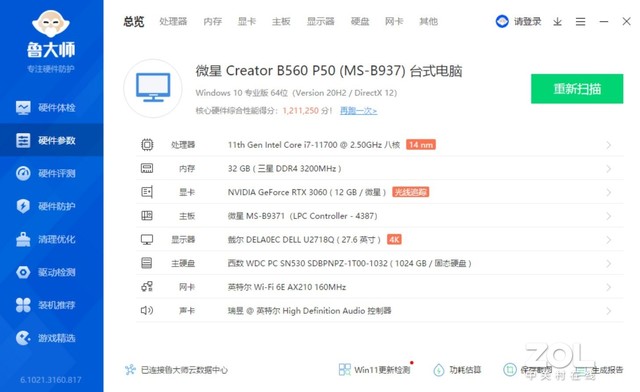Expand the 显卡 row chevron

coord(609,192)
